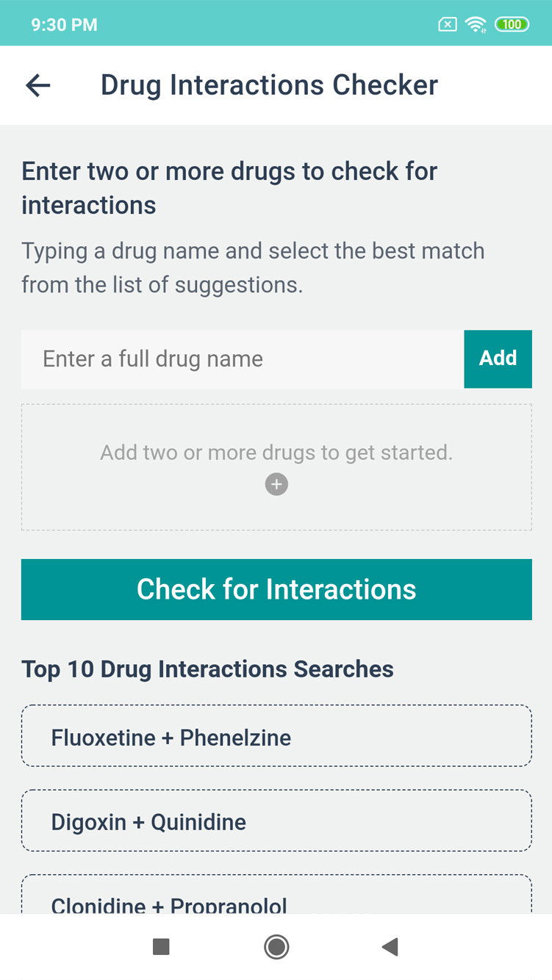This screenshot has height=980, width=552.
Task: Tap the crossed-box icon in status bar
Action: [x=447, y=25]
